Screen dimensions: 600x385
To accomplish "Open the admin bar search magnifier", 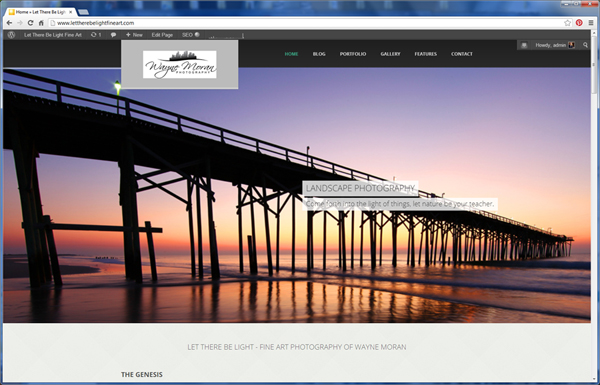I will 585,45.
